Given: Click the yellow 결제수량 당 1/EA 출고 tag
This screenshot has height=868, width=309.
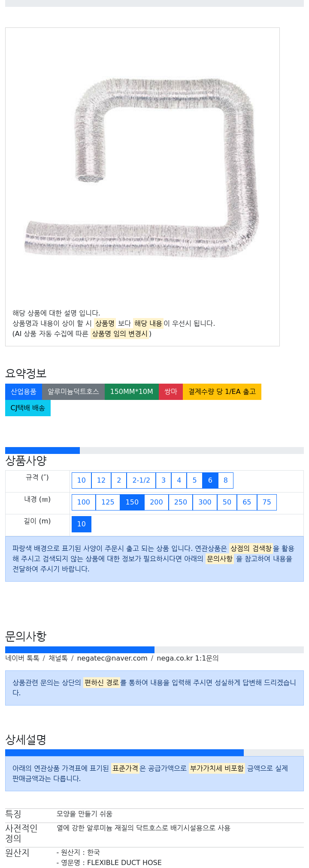Looking at the screenshot, I should (222, 392).
